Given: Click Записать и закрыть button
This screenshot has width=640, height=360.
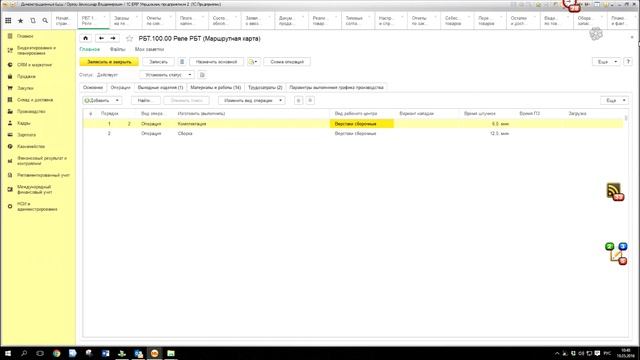Looking at the screenshot, I should click(109, 62).
